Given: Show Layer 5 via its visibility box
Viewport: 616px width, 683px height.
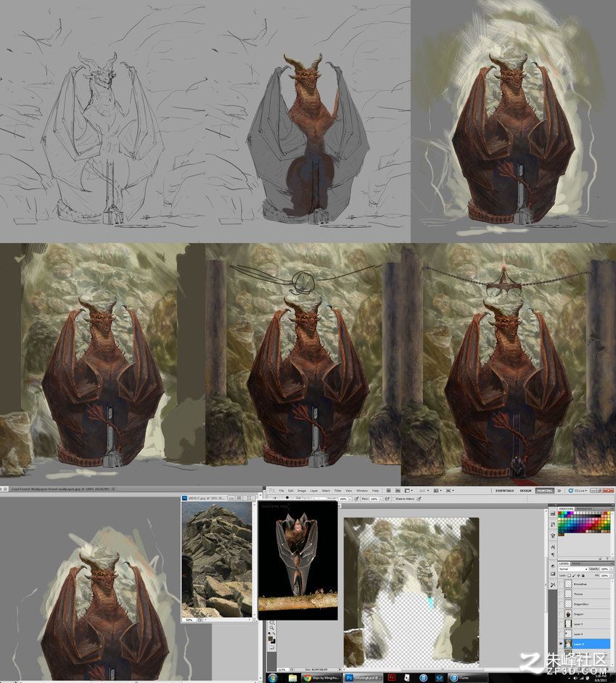Looking at the screenshot, I should click(561, 623).
